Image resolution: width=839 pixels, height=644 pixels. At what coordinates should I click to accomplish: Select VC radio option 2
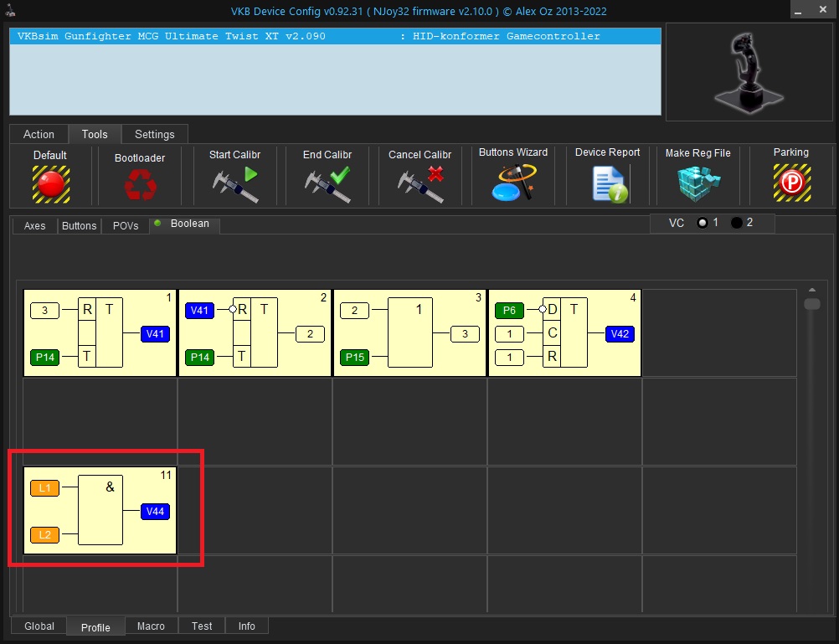(737, 223)
